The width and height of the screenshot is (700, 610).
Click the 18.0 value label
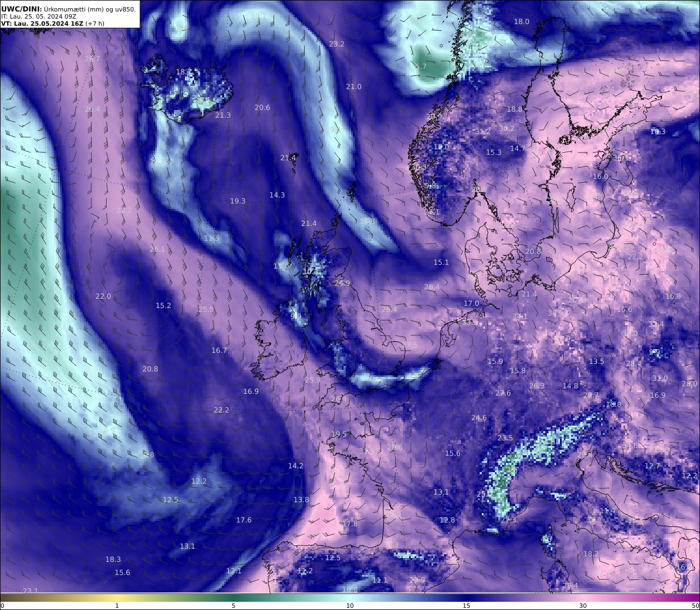522,21
